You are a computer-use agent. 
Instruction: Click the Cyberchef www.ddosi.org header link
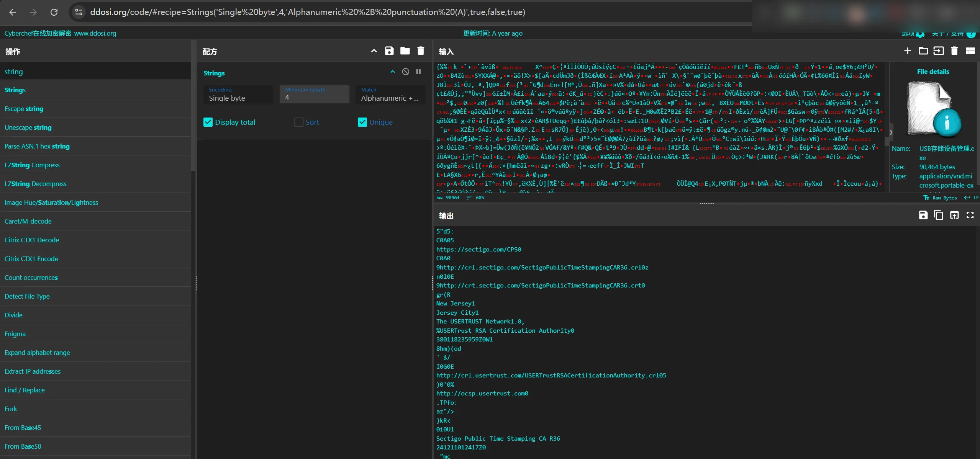pos(60,33)
